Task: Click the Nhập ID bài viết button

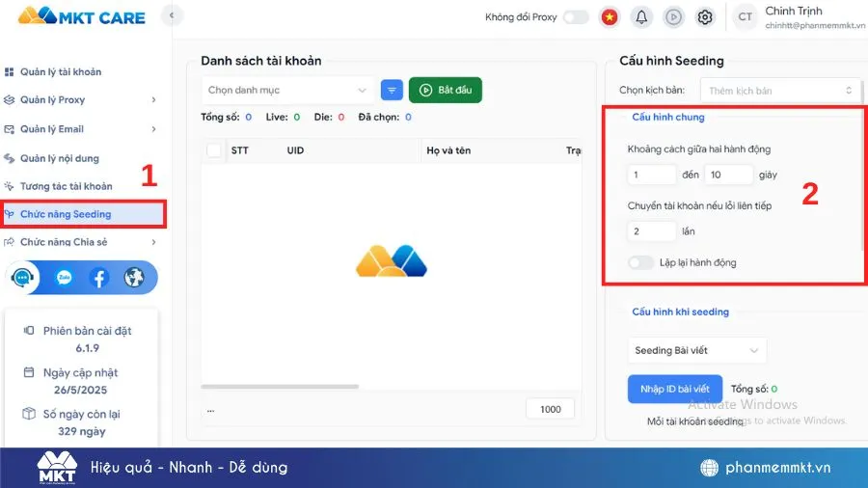Action: 675,389
